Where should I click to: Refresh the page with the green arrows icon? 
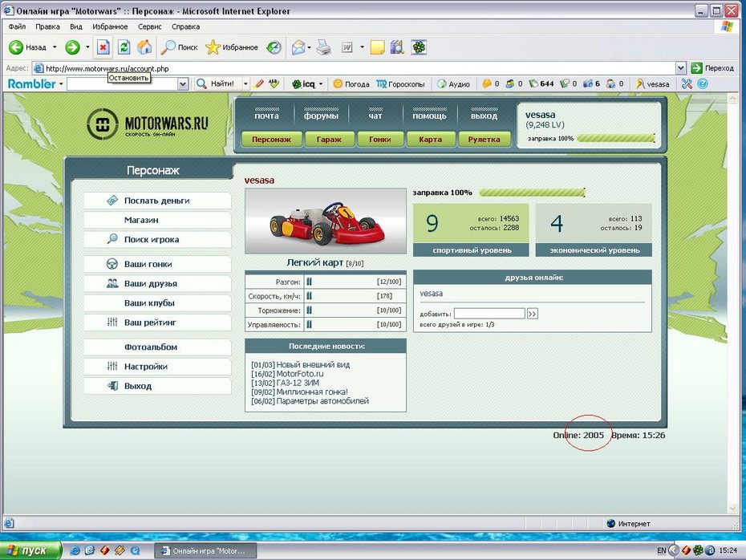click(124, 47)
